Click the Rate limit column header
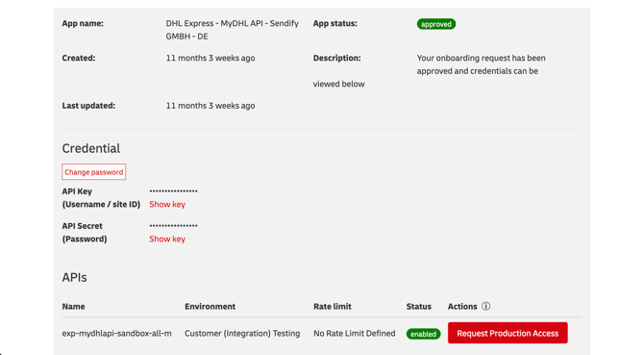This screenshot has width=644, height=355. point(333,307)
